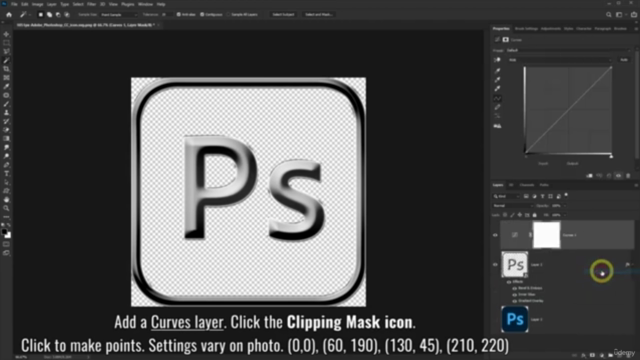The width and height of the screenshot is (640, 360).
Task: Choose Add to Selection mode
Action: pos(49,15)
